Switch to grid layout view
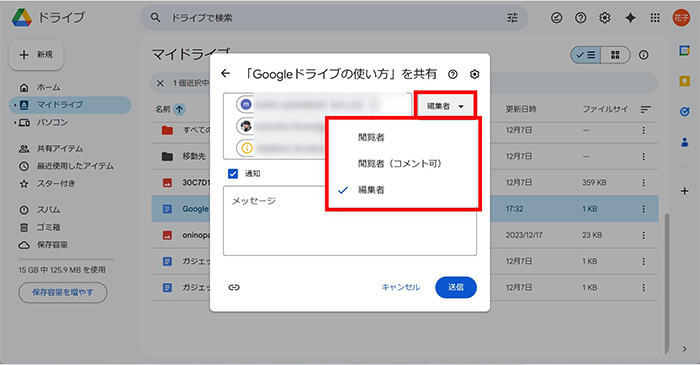The image size is (700, 365). [x=615, y=55]
